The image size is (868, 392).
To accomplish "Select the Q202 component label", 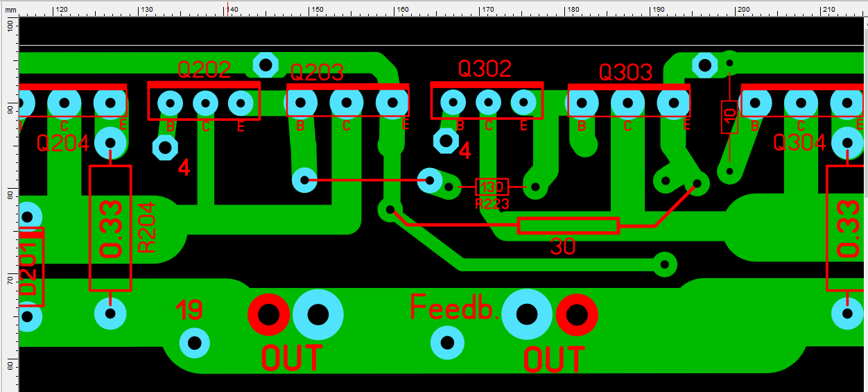I will [x=204, y=69].
